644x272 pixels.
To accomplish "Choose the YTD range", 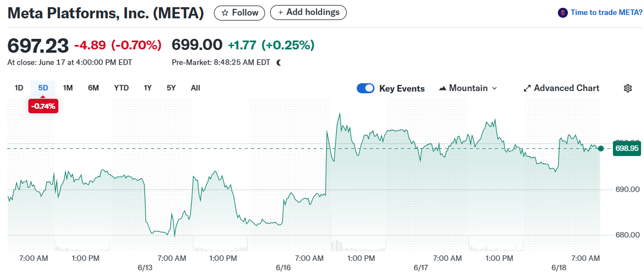I will click(121, 88).
